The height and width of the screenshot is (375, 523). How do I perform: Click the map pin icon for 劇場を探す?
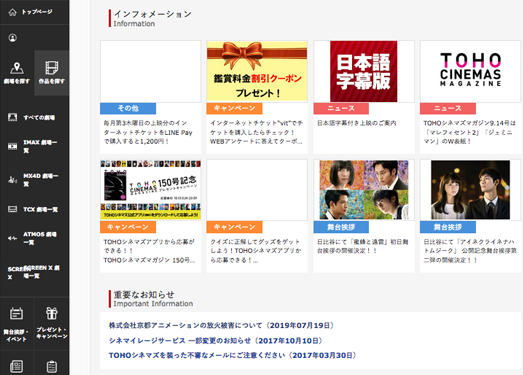(x=17, y=68)
